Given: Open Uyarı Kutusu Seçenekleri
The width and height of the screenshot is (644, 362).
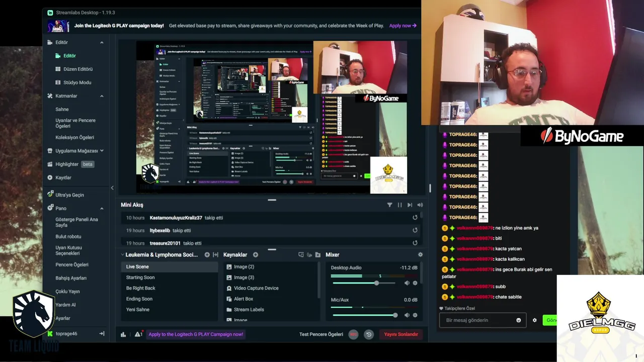Looking at the screenshot, I should coord(69,250).
